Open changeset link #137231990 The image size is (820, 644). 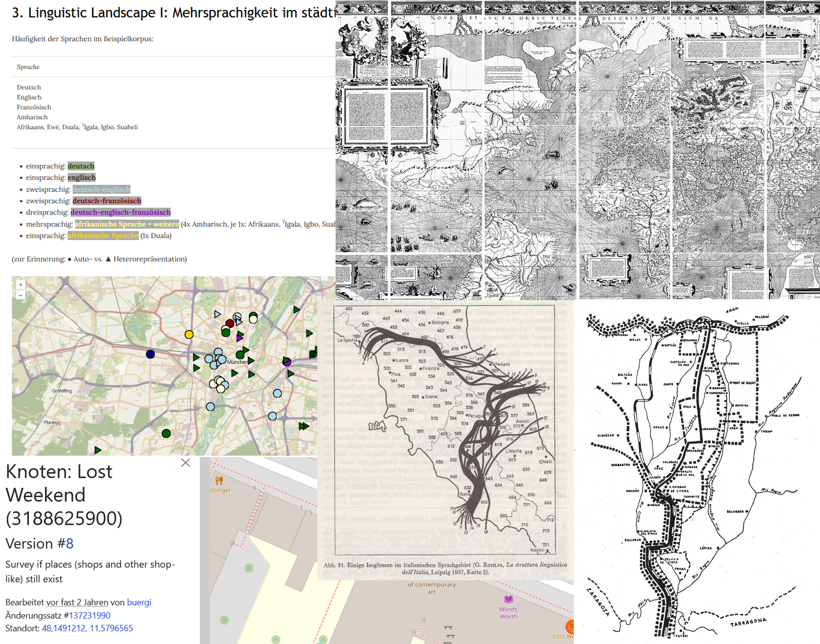click(89, 615)
